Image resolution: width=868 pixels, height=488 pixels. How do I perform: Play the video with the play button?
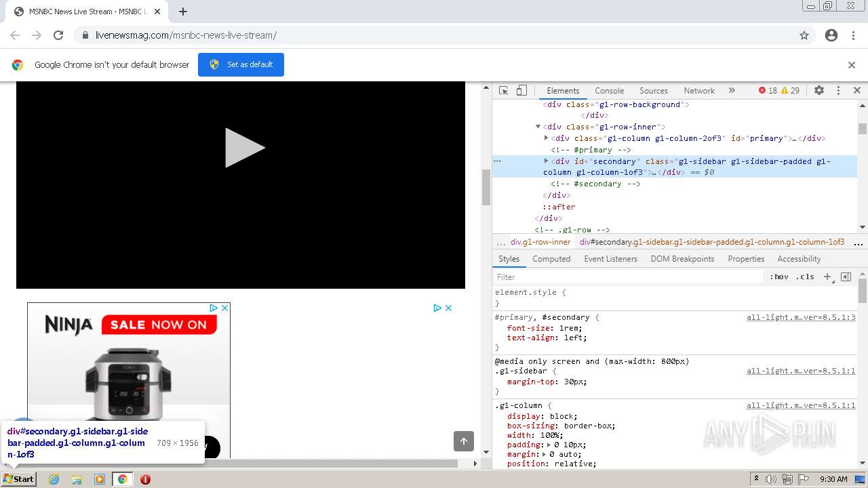coord(244,147)
